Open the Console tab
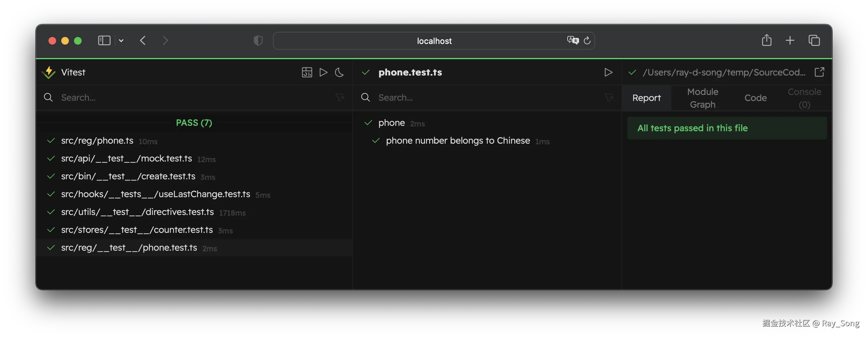Screen dimensions: 868x337 point(805,98)
